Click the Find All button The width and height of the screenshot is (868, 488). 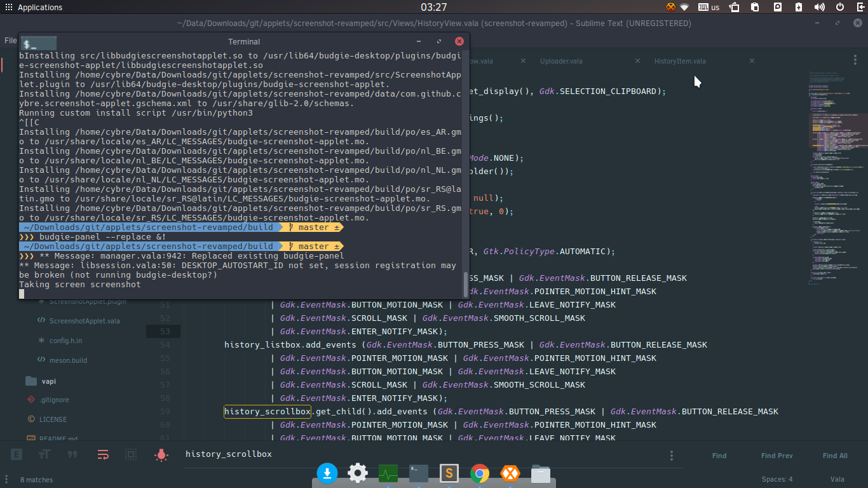(835, 456)
